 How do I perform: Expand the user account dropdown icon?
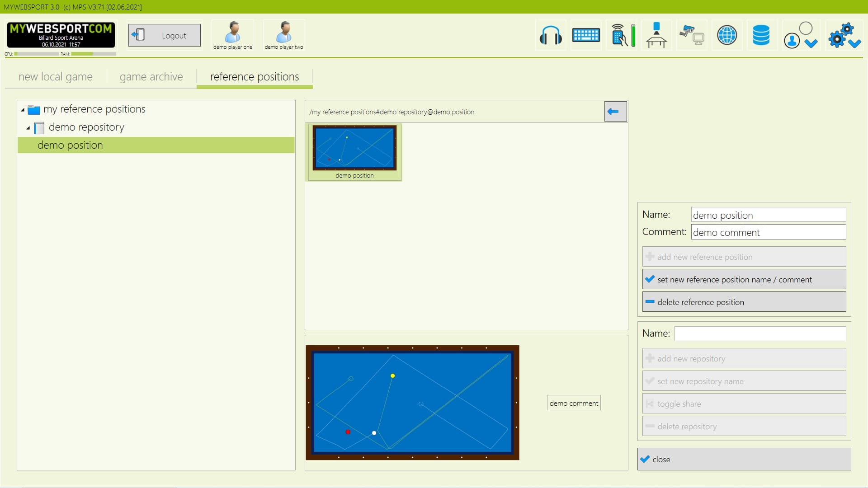pyautogui.click(x=801, y=35)
